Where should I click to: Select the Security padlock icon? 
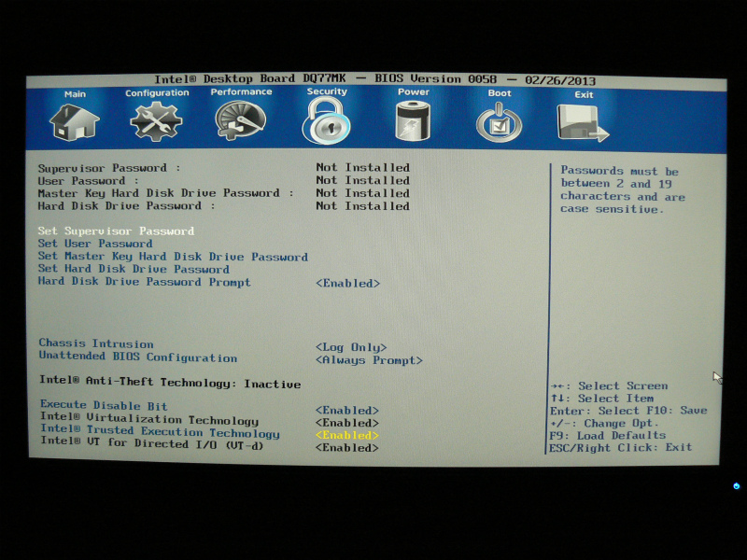click(326, 120)
